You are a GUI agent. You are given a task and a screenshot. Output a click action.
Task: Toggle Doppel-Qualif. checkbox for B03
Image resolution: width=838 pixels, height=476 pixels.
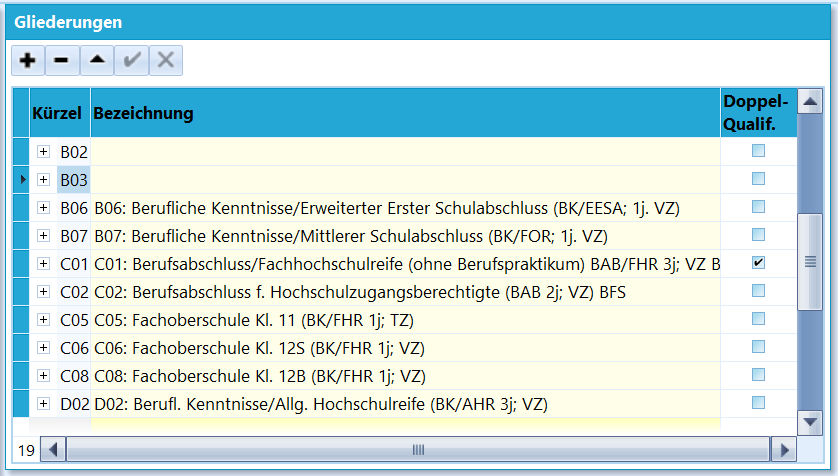pyautogui.click(x=758, y=178)
